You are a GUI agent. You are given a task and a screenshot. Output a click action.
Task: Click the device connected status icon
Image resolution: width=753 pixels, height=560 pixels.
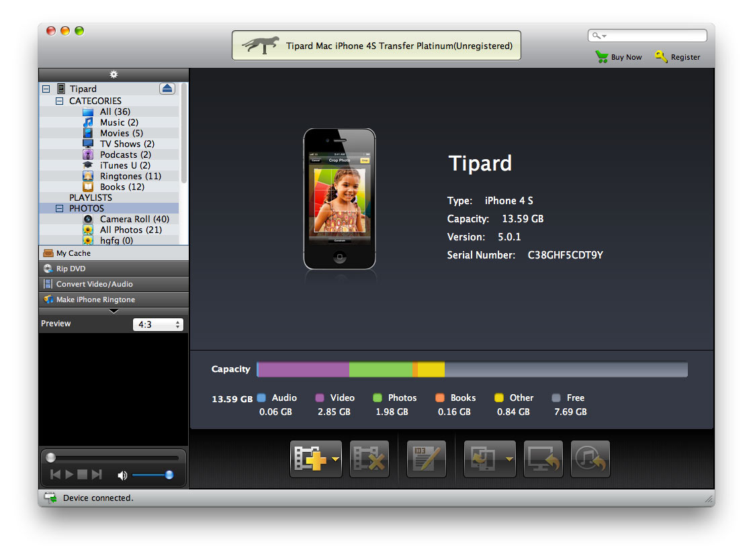pyautogui.click(x=50, y=498)
